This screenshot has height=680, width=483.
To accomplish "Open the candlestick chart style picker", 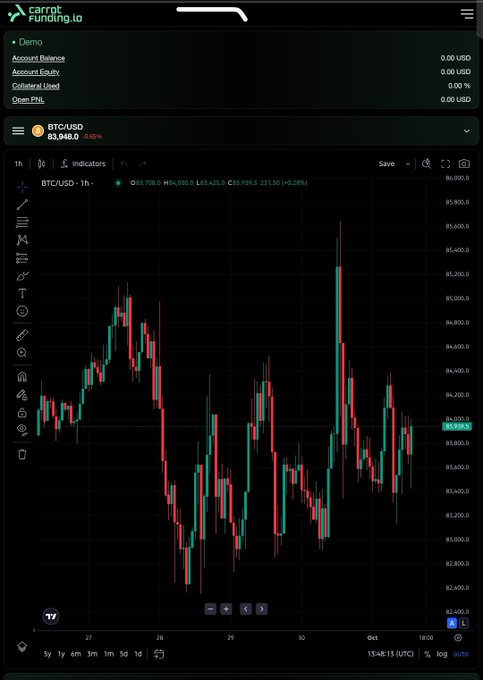I will [42, 163].
